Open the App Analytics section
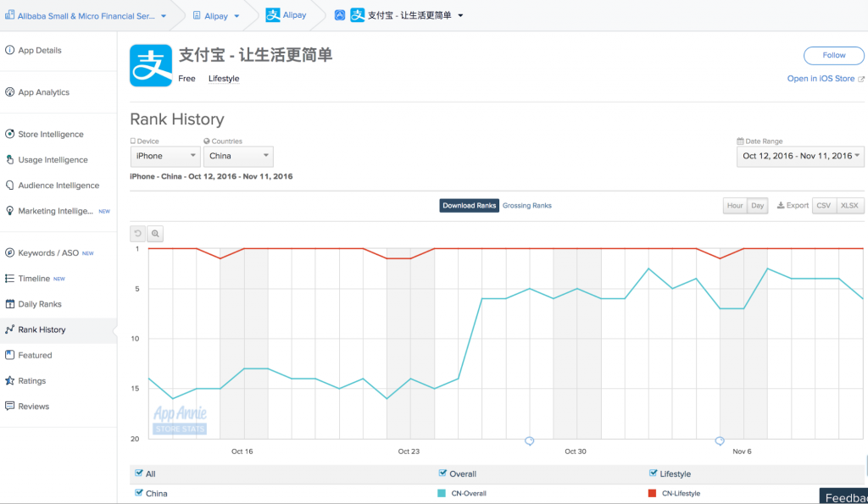This screenshot has height=504, width=868. pos(44,92)
